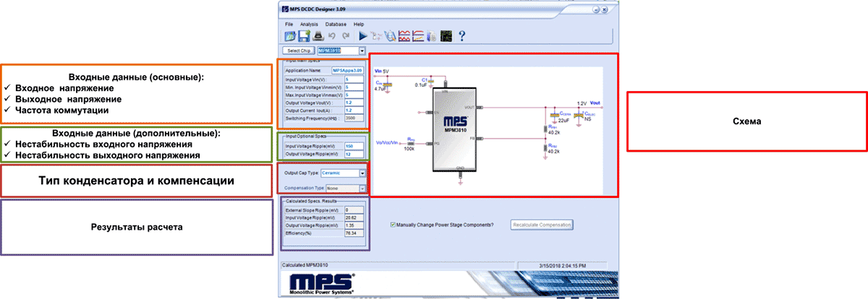Click the Min. Input Voltage Vinmin(V) field

point(354,87)
